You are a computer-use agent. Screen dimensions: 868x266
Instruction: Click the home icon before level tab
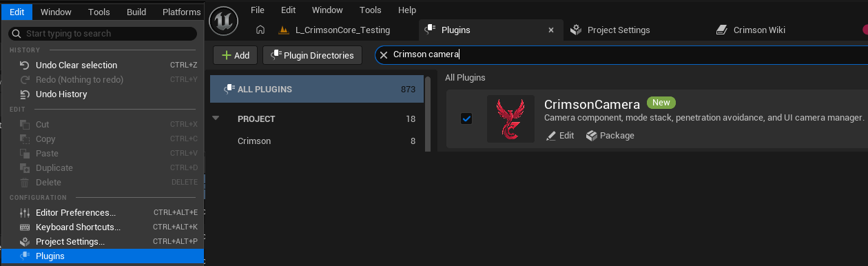pyautogui.click(x=260, y=30)
